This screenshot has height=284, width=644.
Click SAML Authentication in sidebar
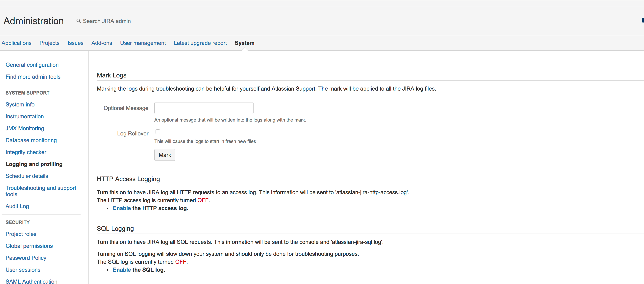[x=31, y=282]
